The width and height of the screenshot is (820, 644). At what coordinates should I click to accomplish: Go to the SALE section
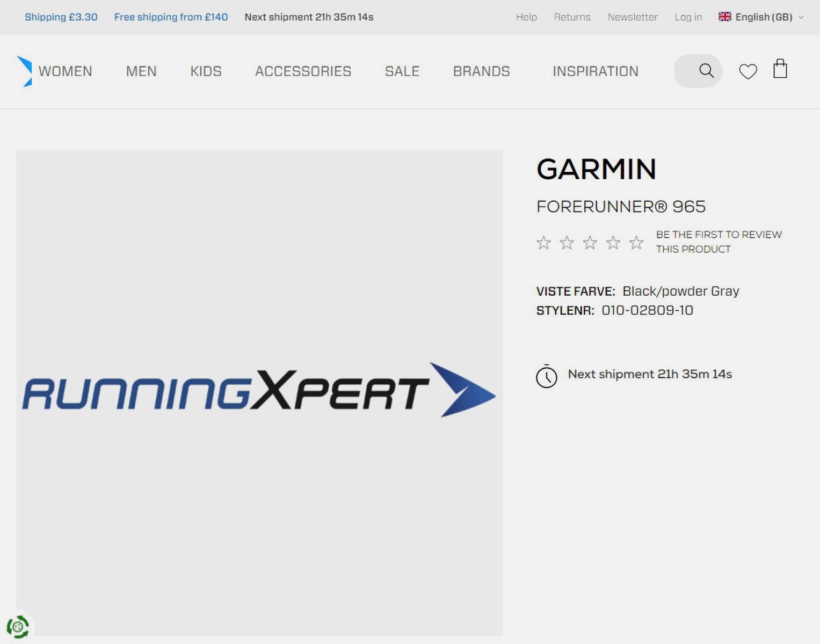[x=402, y=71]
